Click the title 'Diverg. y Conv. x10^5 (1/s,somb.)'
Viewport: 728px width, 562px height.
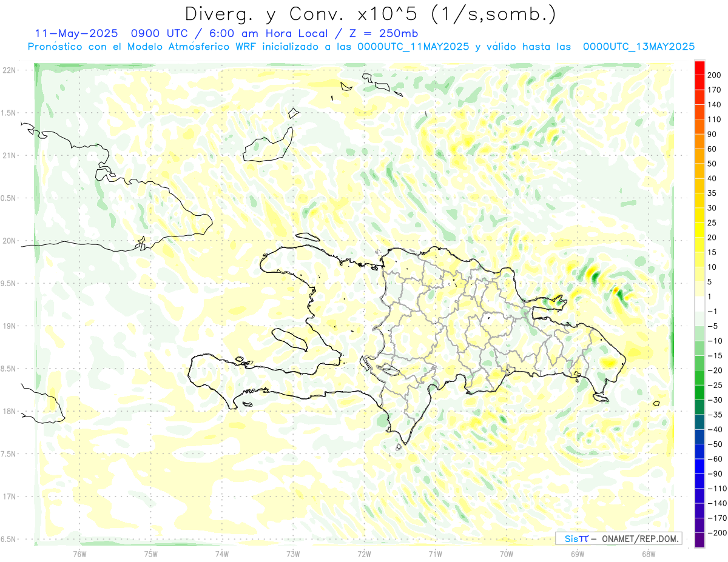370,14
